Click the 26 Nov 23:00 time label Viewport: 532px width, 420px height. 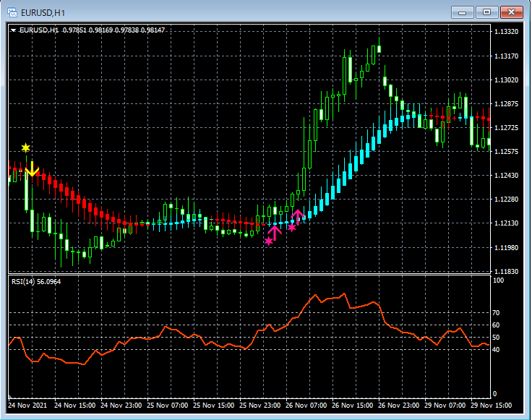click(399, 405)
